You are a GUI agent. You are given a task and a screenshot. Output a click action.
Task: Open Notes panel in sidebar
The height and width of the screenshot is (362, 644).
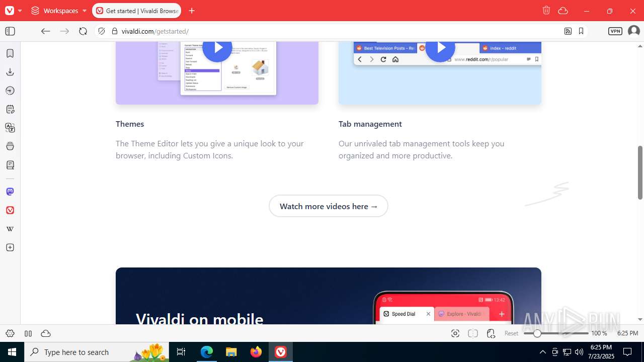pos(10,109)
